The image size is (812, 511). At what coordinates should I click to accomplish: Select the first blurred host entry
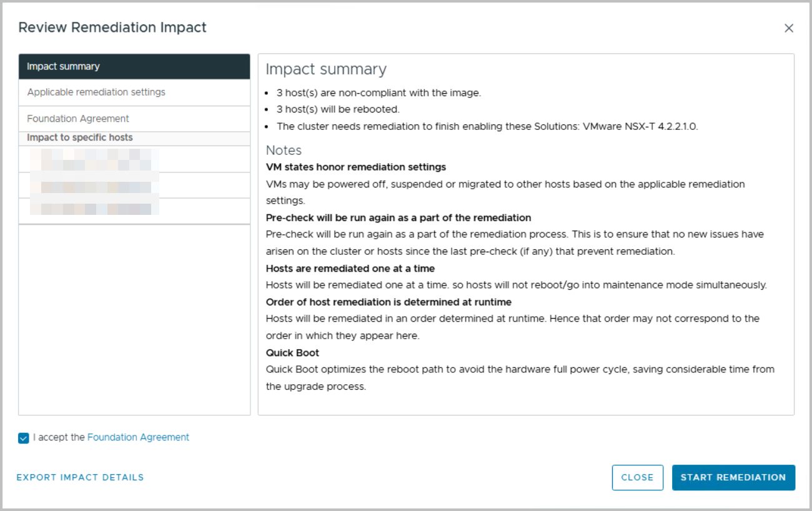pos(134,159)
